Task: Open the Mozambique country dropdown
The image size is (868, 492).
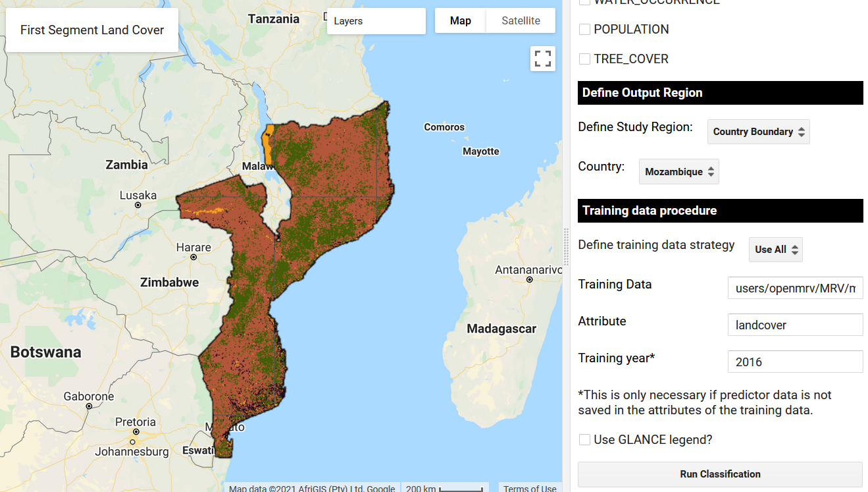Action: coord(678,172)
